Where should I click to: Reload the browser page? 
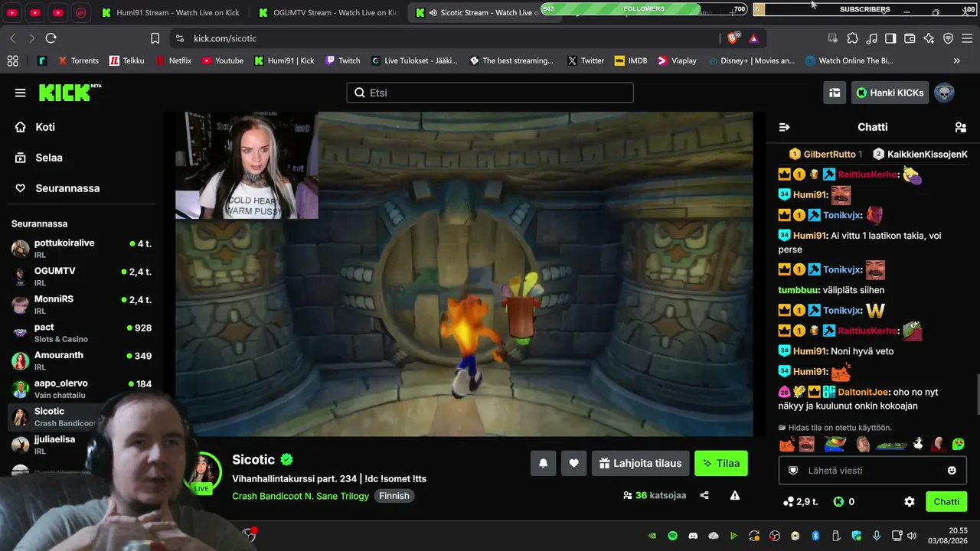coord(51,38)
